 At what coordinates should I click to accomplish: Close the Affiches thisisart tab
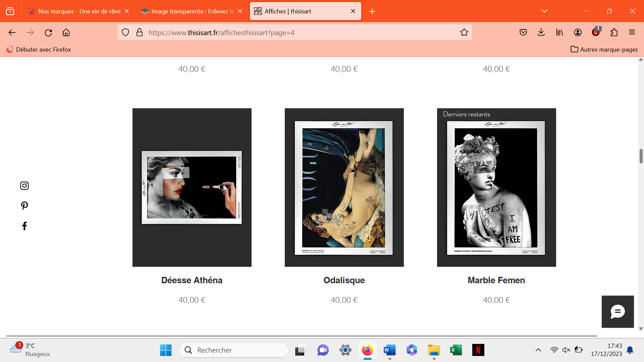(x=353, y=11)
